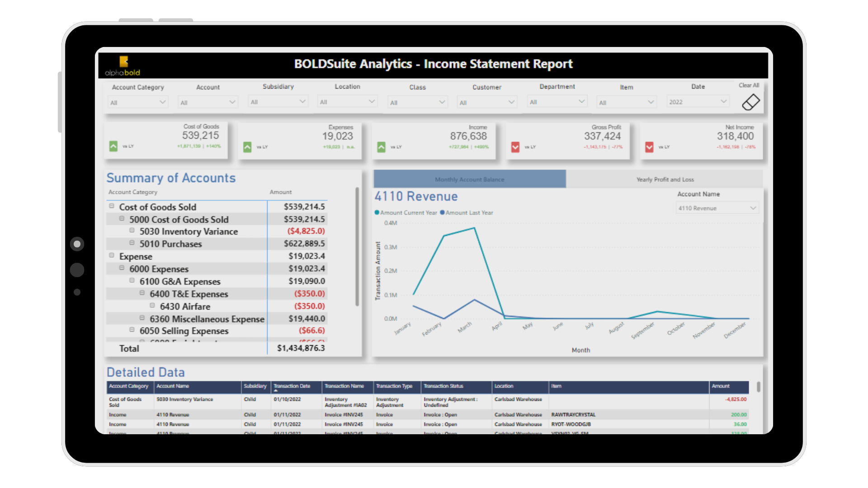Click the red down arrow on Gross Profit card

point(515,147)
